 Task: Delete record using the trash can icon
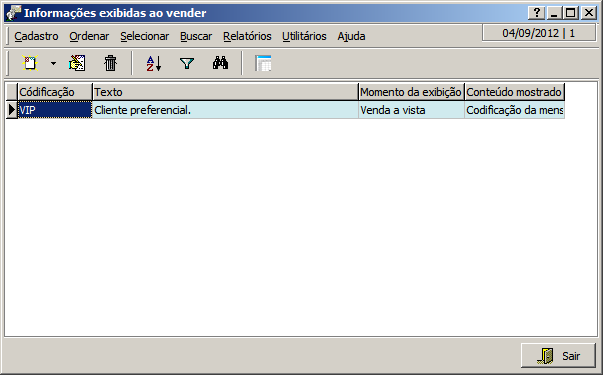point(110,63)
